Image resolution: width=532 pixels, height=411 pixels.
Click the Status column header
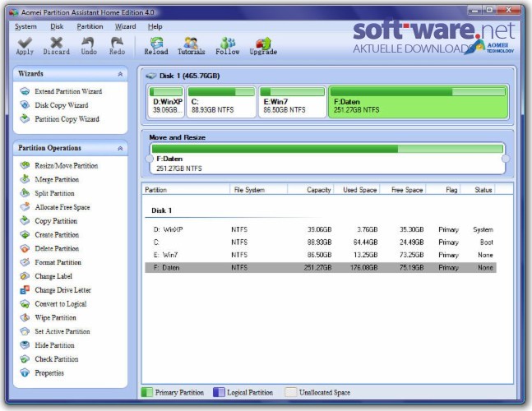478,190
